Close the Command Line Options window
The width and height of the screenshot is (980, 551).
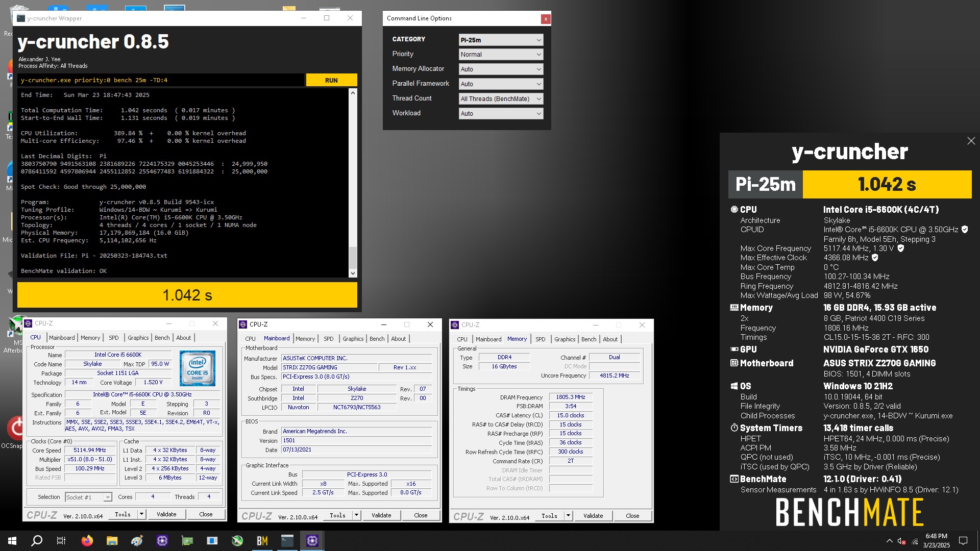[x=546, y=19]
